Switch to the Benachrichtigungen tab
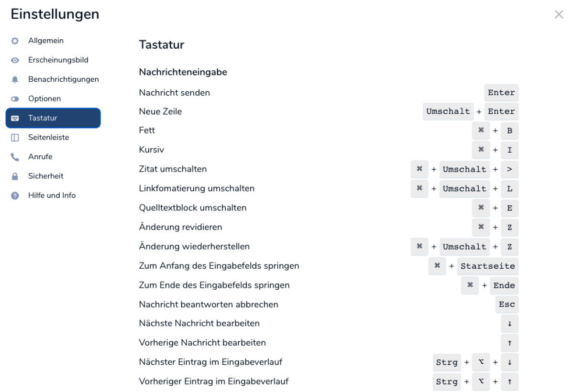This screenshot has width=574, height=392. point(64,79)
